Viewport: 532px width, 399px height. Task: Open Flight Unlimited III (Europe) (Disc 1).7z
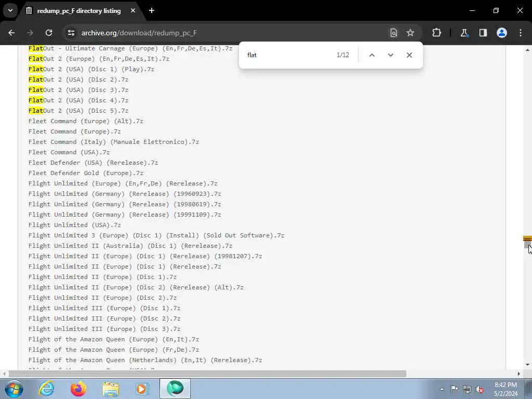(x=104, y=308)
